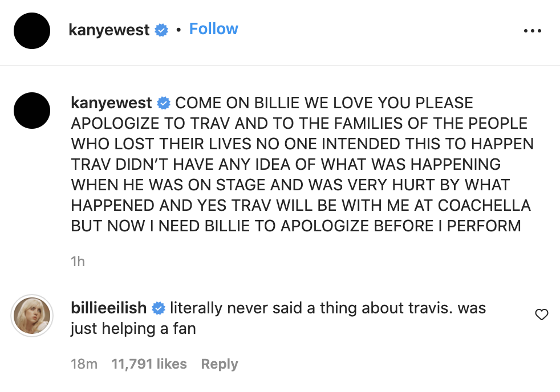Click kanyewest's verified badge in the caption
Viewport: 560px width, 392px height.
click(164, 104)
